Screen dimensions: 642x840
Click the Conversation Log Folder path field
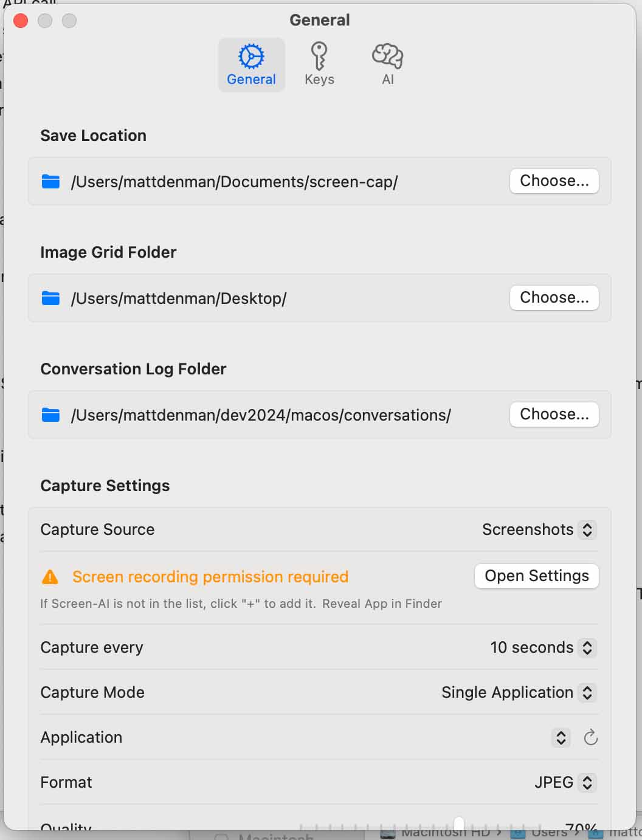[260, 415]
